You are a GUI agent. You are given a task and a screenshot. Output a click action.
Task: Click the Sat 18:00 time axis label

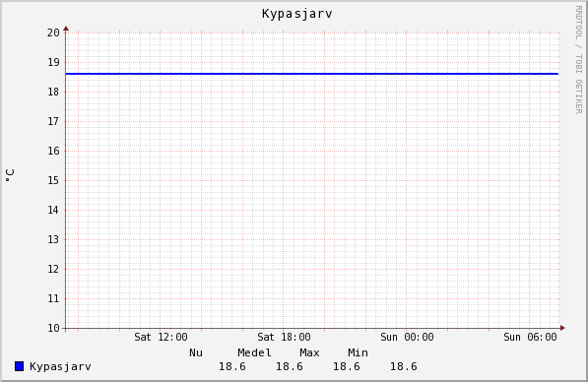(x=284, y=337)
